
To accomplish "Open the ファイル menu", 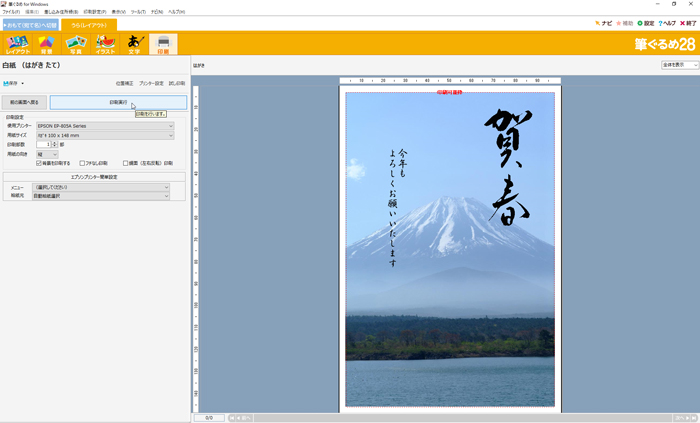I will [x=10, y=11].
